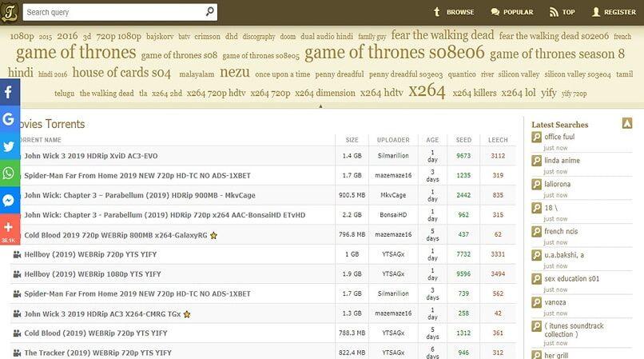Viewport: 644px width, 359px height.
Task: Click the star icon on Cold Blood GalaxyRG
Action: 213,236
